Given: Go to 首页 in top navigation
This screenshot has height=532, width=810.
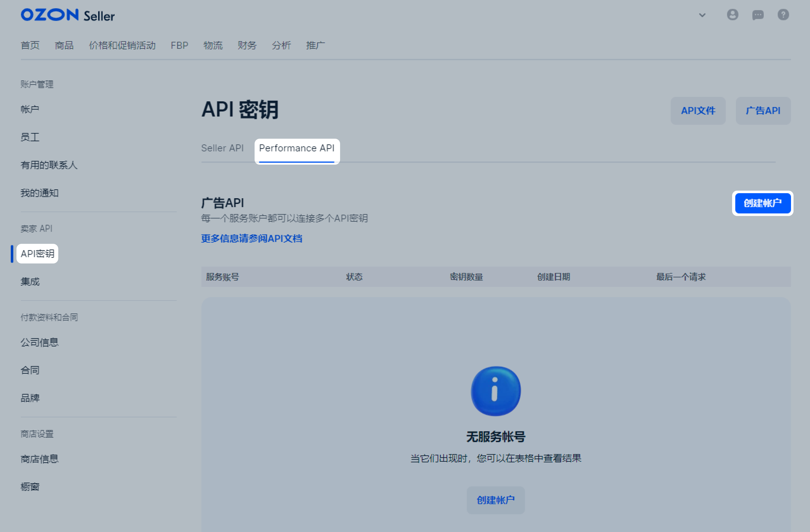Looking at the screenshot, I should point(30,45).
